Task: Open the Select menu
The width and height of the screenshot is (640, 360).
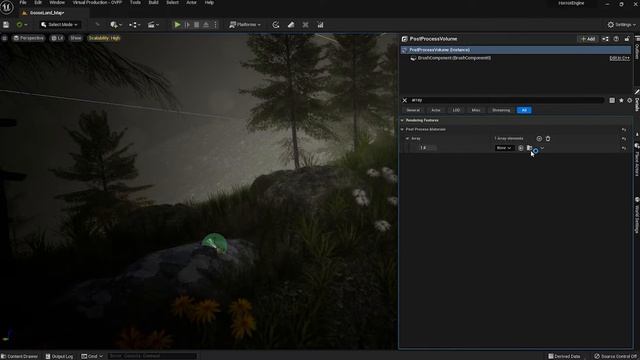Action: [172, 3]
